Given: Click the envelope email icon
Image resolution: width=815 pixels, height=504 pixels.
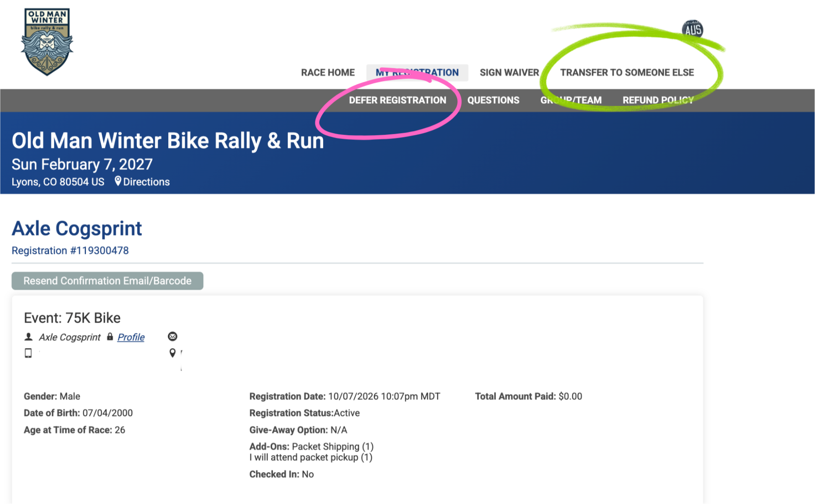Looking at the screenshot, I should 172,337.
